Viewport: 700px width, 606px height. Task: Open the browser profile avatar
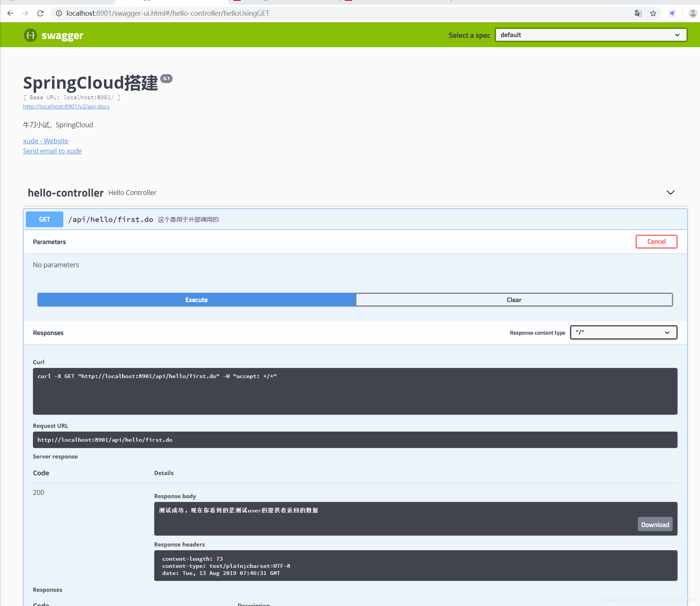coord(693,13)
